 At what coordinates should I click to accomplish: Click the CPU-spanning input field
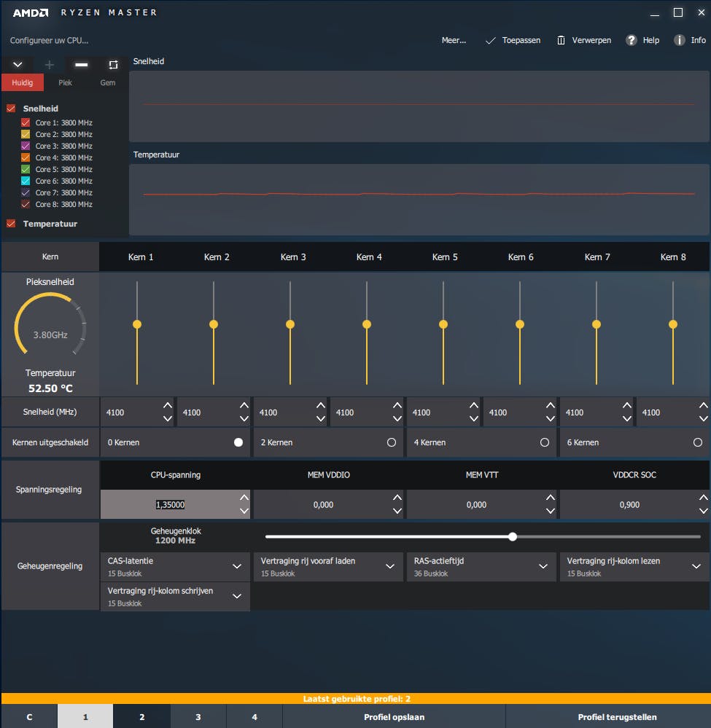tap(170, 504)
